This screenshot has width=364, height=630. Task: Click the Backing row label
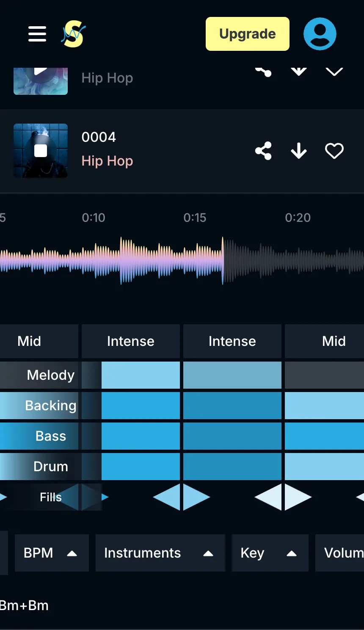51,406
